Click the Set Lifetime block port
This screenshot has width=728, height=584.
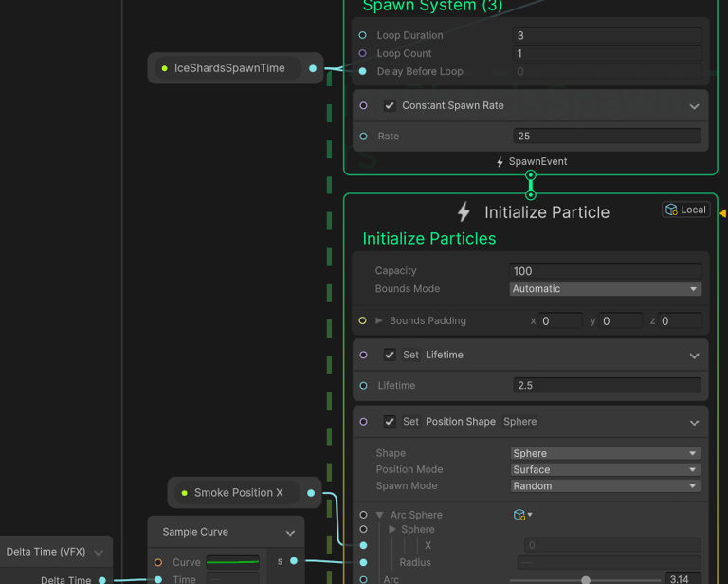point(364,355)
